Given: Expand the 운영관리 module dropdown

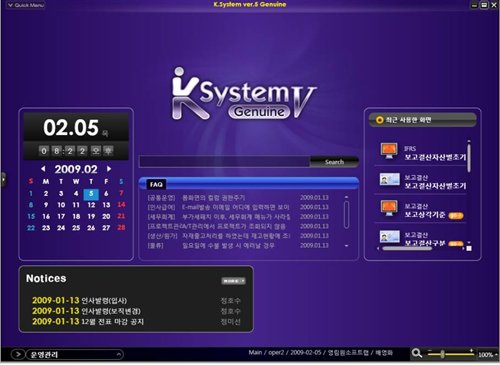Looking at the screenshot, I should (x=118, y=354).
